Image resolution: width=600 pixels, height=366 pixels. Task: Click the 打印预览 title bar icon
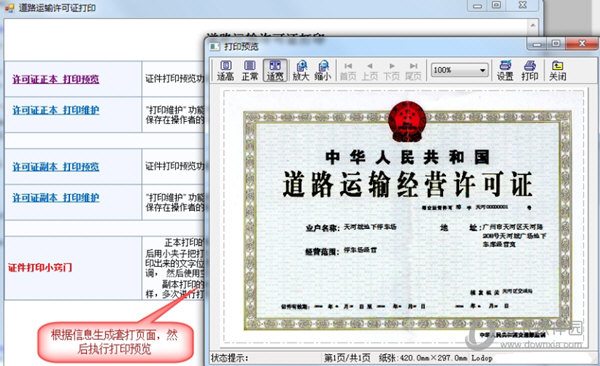[215, 46]
